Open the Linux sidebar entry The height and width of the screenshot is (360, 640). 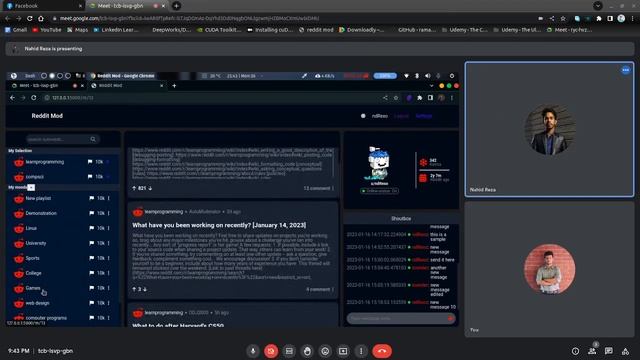(x=31, y=228)
